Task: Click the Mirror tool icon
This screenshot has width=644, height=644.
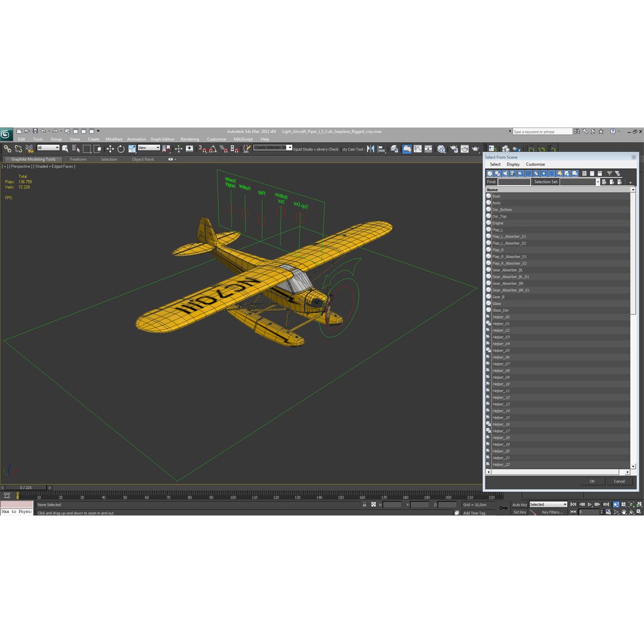Action: click(370, 149)
